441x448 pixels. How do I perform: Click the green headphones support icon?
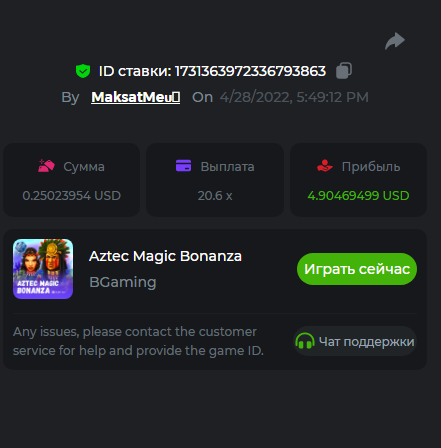click(305, 341)
